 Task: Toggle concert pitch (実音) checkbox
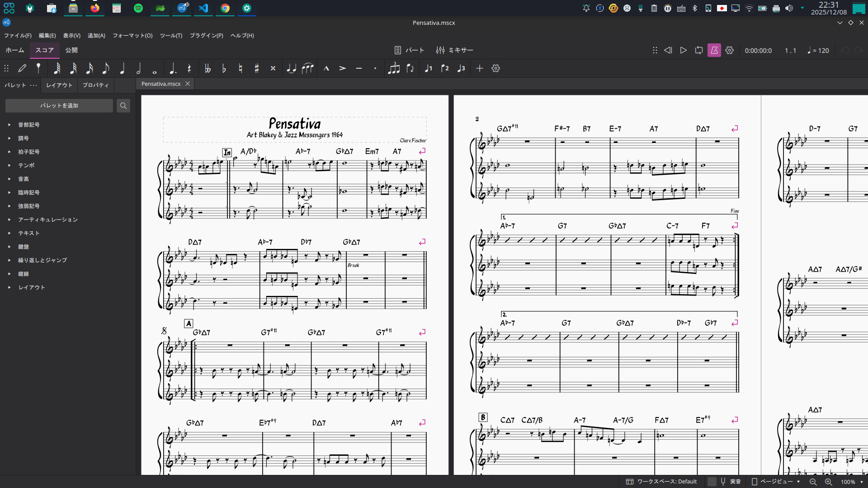[712, 482]
